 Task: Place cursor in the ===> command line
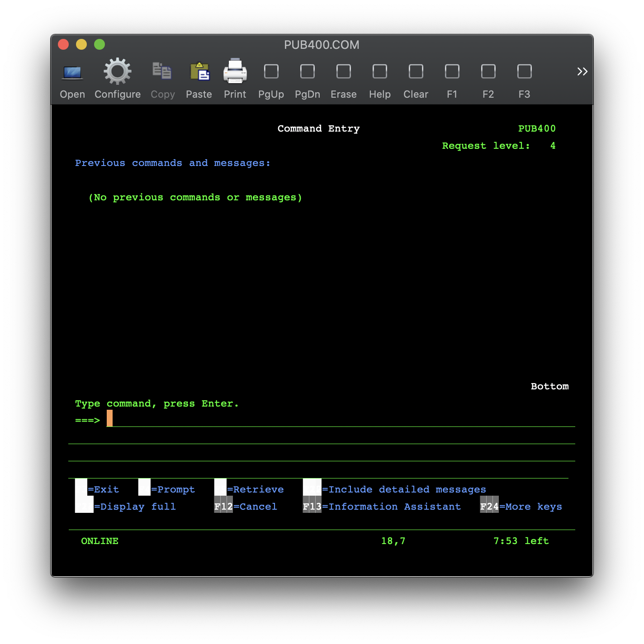coord(341,419)
